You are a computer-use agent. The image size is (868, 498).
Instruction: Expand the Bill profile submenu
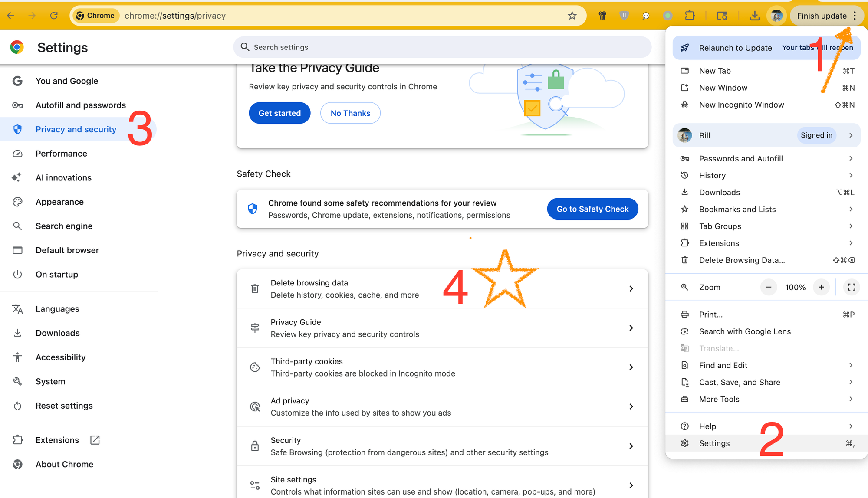(766, 135)
